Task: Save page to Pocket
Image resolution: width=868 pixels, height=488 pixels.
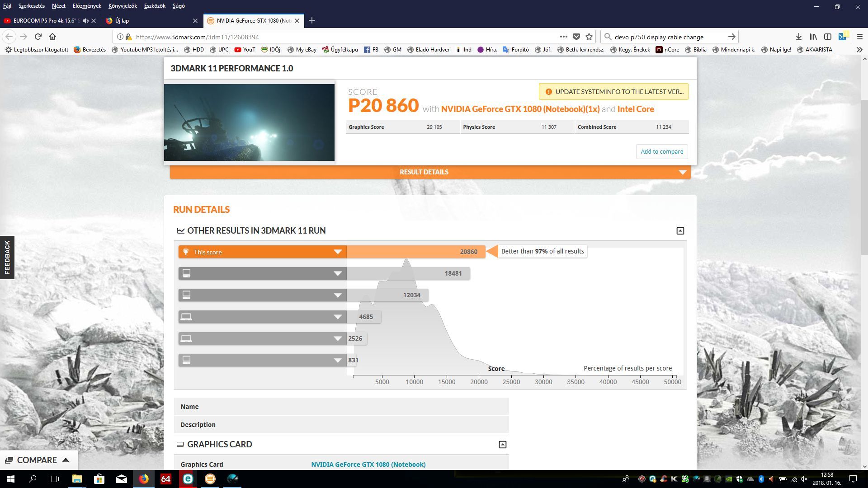Action: [576, 37]
